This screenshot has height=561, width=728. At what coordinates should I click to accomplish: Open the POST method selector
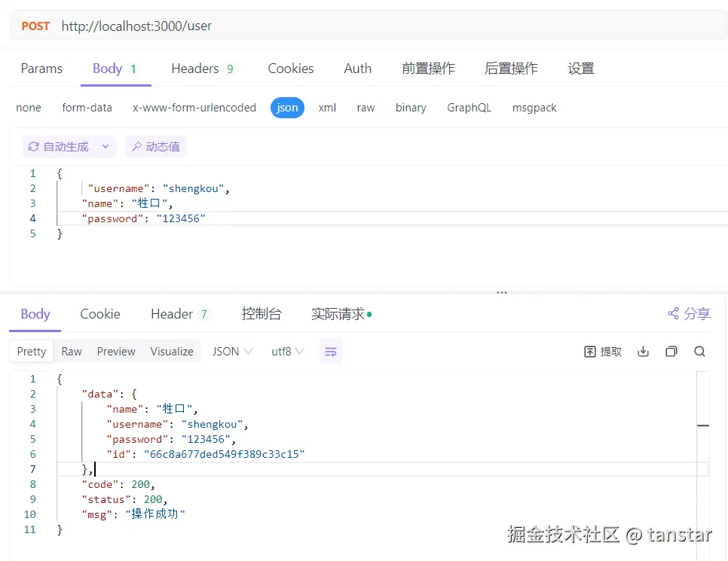pos(35,26)
